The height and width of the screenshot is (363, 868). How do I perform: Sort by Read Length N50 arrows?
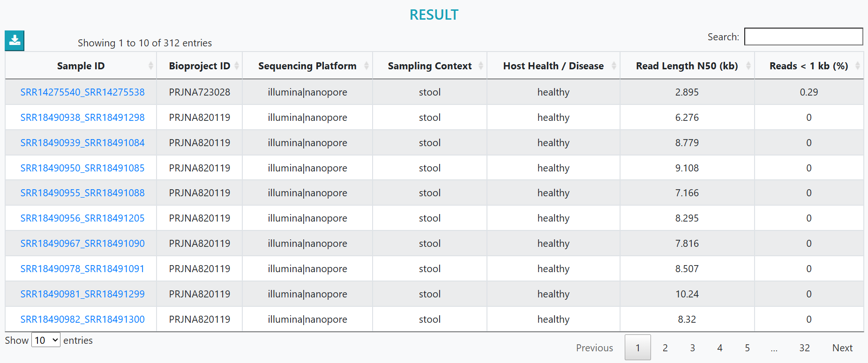748,66
